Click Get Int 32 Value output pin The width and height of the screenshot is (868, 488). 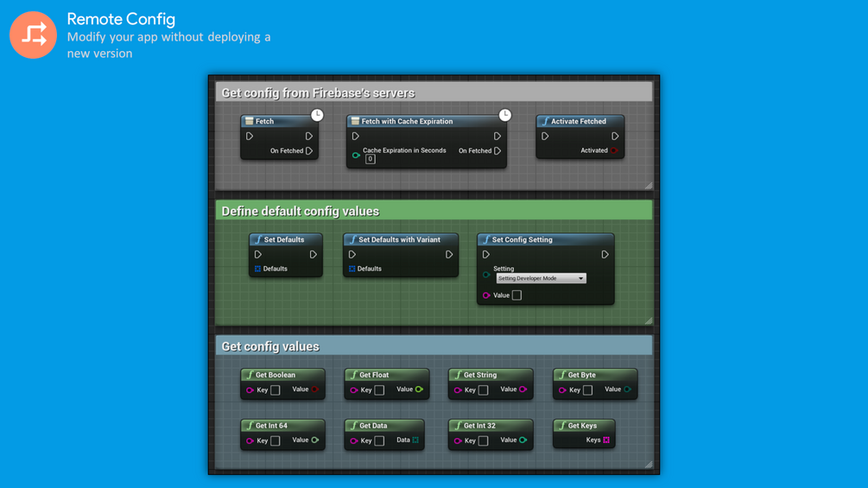coord(523,440)
